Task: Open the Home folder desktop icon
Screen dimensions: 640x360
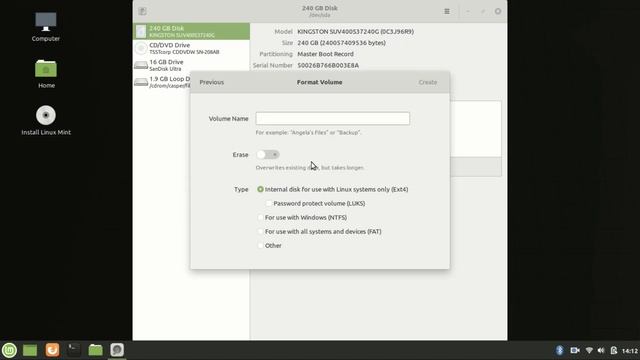Action: pyautogui.click(x=46, y=73)
